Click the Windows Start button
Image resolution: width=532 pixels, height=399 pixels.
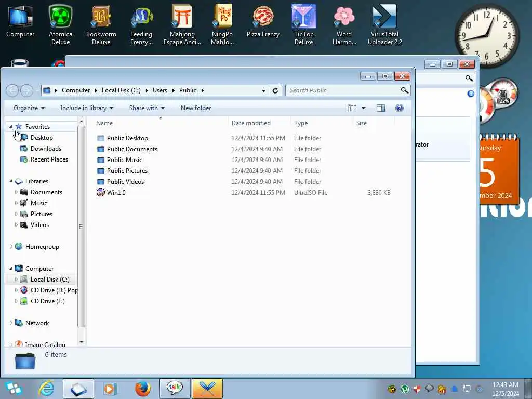coord(14,389)
